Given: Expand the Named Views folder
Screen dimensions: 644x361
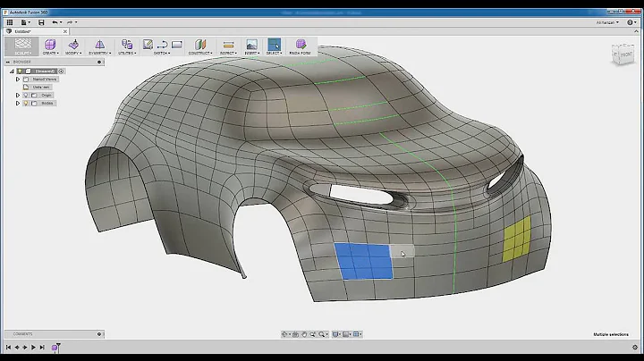Looking at the screenshot, I should point(18,80).
